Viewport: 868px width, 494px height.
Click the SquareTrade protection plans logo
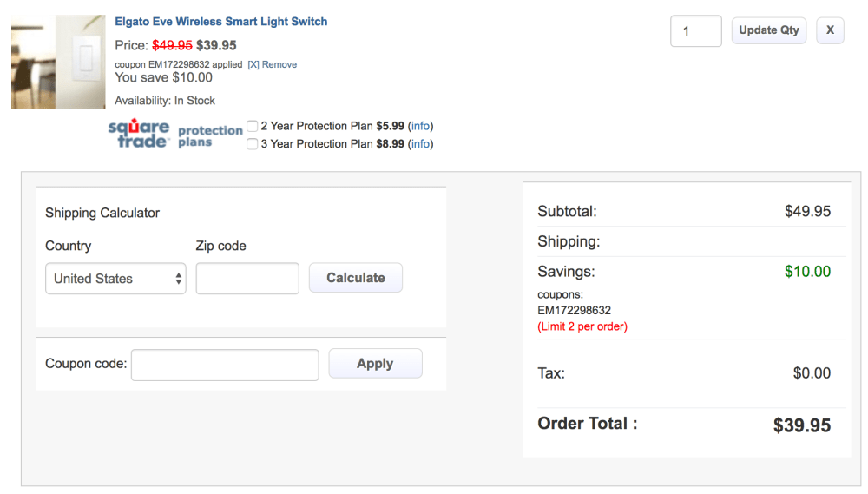(175, 135)
